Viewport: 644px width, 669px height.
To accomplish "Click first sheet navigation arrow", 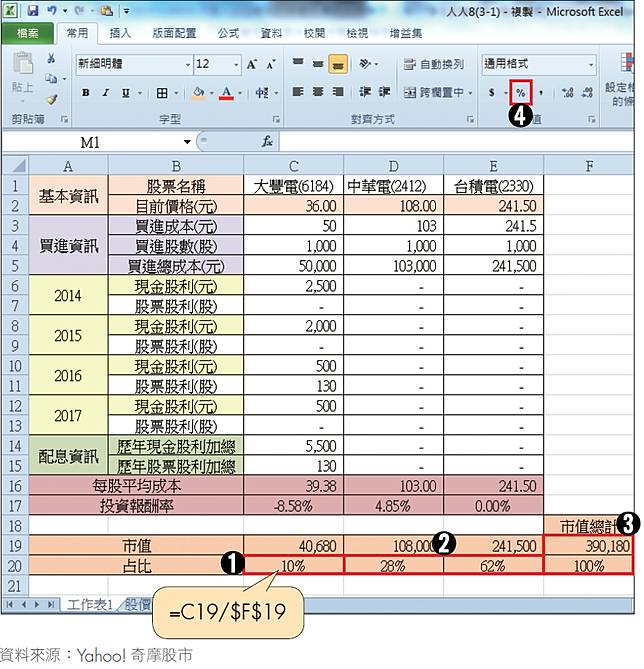I will tap(10, 605).
